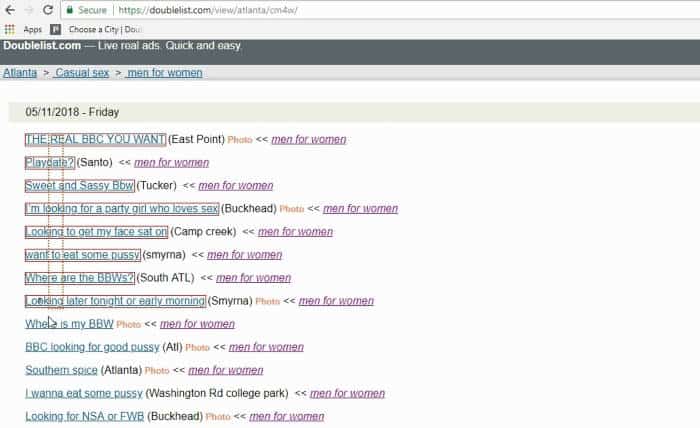Click the '(Santo)' location text
The height and width of the screenshot is (428, 700).
94,162
